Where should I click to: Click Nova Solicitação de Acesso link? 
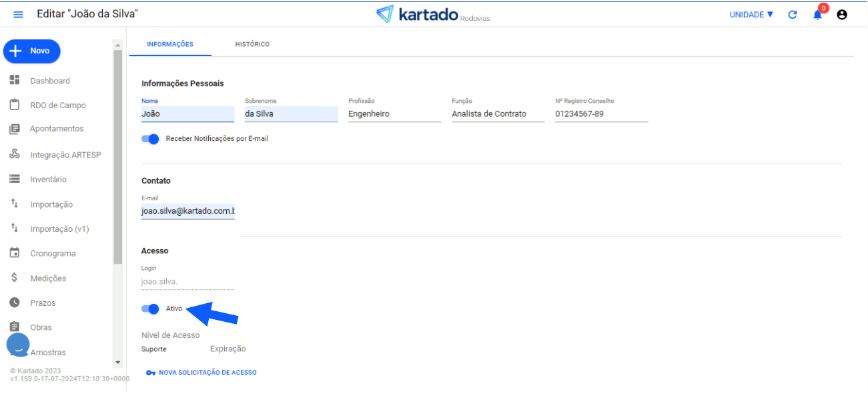[x=207, y=373]
